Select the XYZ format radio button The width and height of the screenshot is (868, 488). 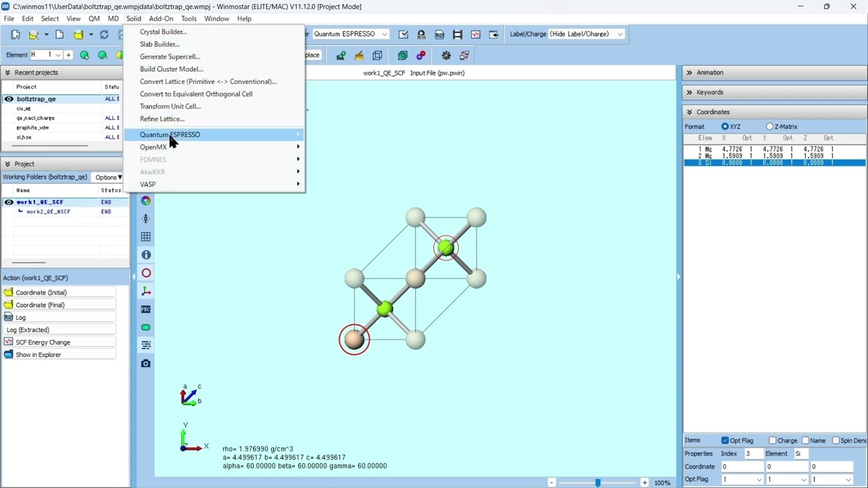click(725, 127)
